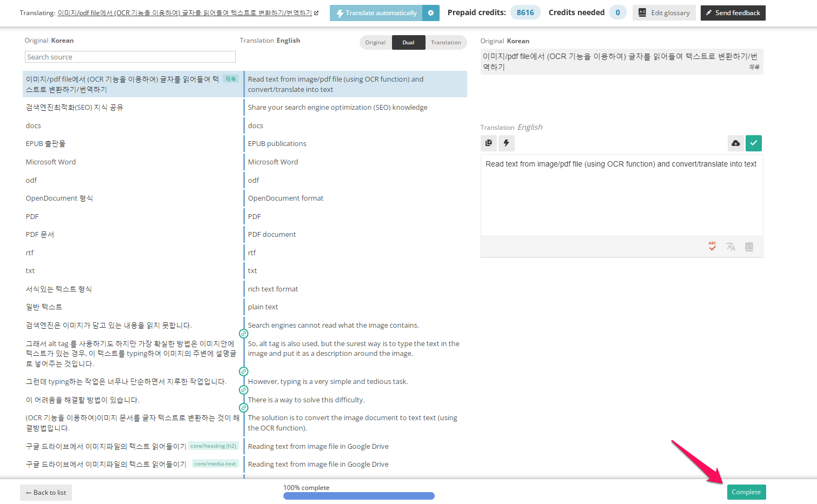Image resolution: width=817 pixels, height=504 pixels.
Task: Confirm segment with green checkmark button
Action: [754, 143]
